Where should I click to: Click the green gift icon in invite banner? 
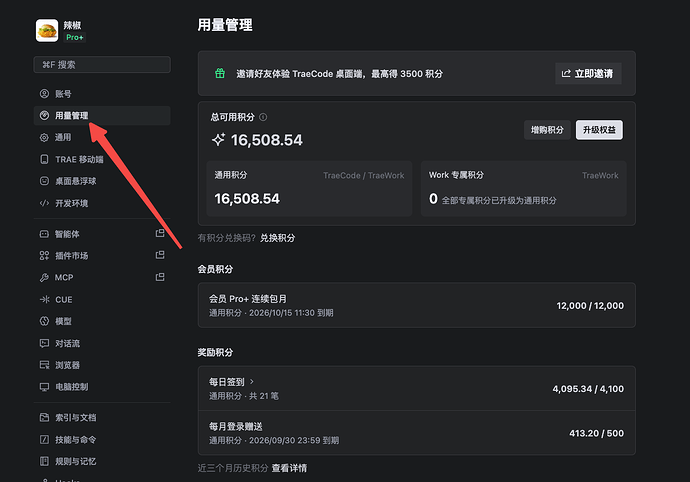220,73
